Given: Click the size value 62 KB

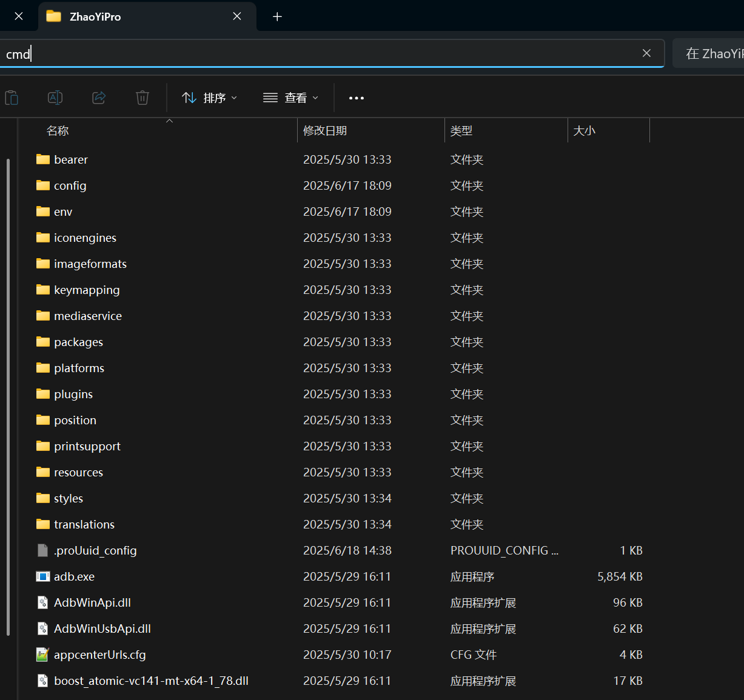Looking at the screenshot, I should click(x=628, y=628).
